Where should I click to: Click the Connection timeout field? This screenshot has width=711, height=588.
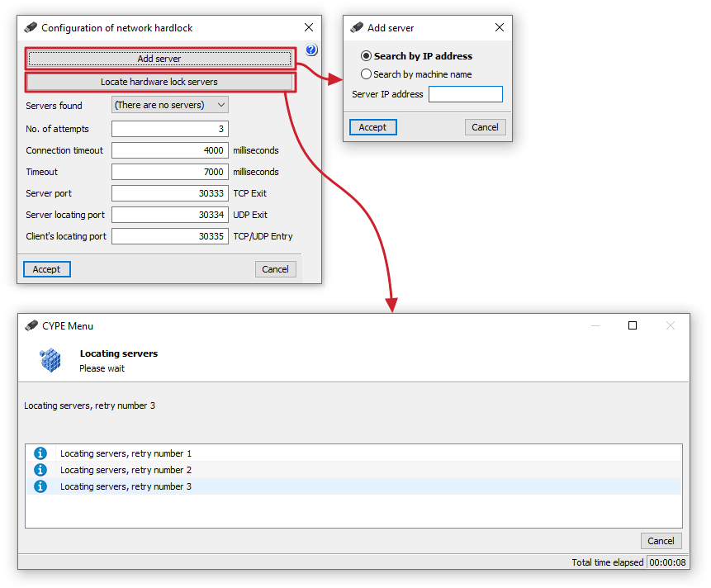pyautogui.click(x=170, y=150)
